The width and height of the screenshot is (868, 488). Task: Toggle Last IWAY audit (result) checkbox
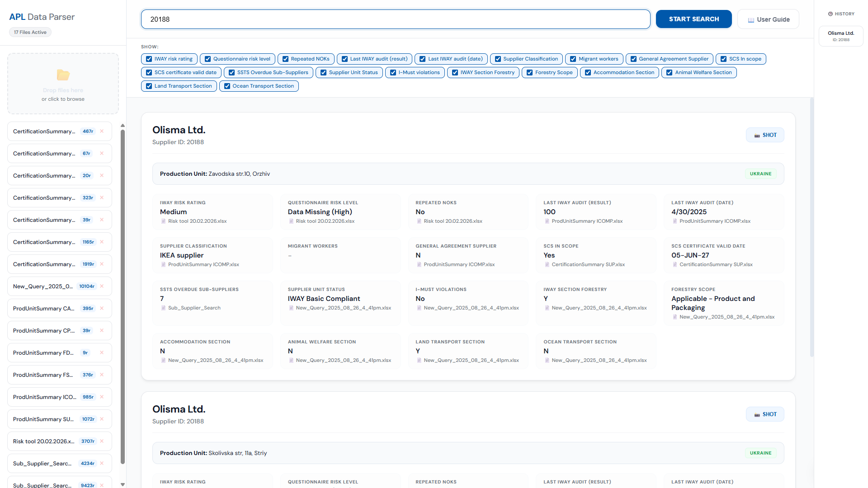[x=344, y=59]
